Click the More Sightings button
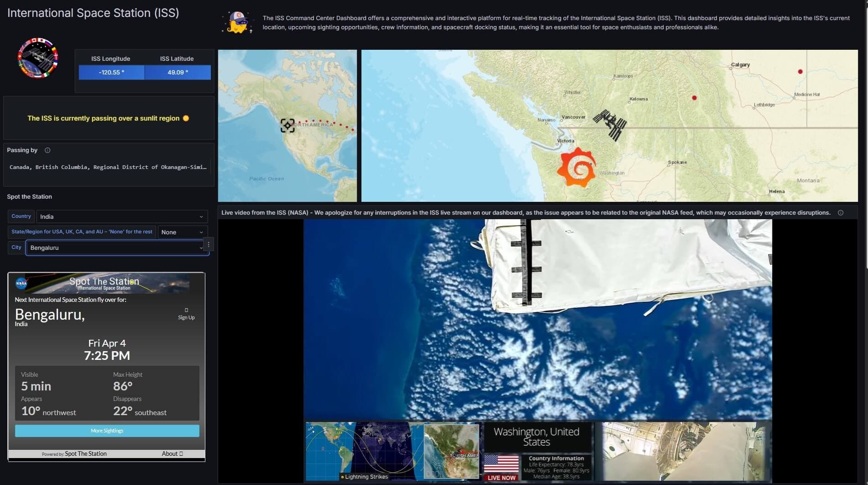This screenshot has height=485, width=868. point(107,430)
